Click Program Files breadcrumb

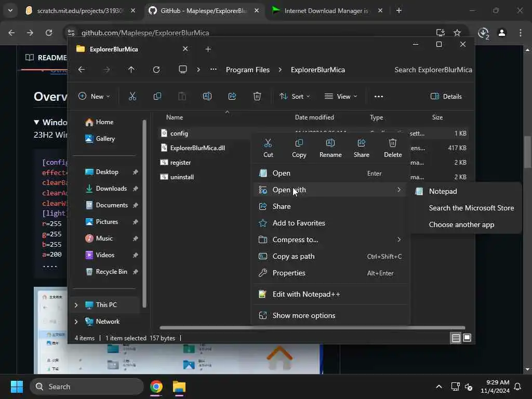point(248,70)
